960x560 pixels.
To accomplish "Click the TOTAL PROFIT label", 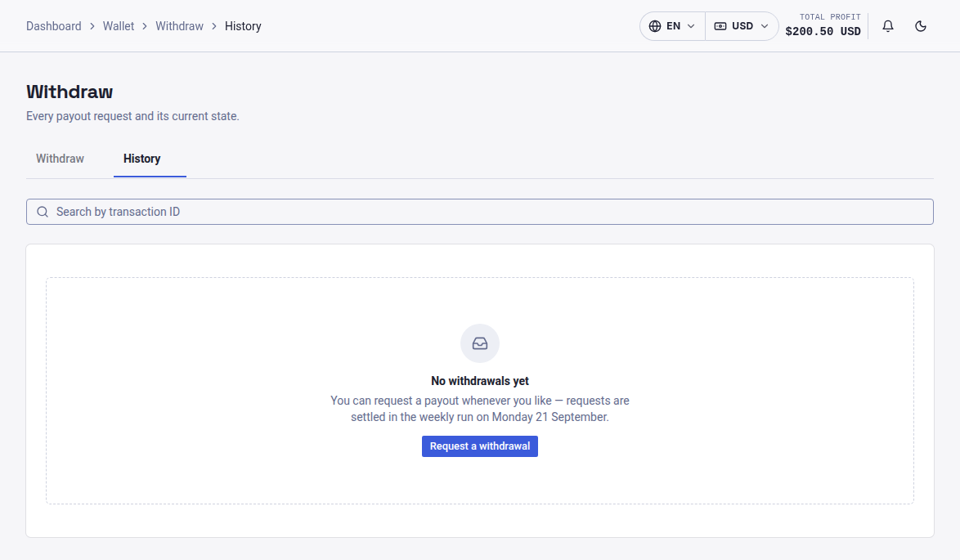I will [x=830, y=16].
